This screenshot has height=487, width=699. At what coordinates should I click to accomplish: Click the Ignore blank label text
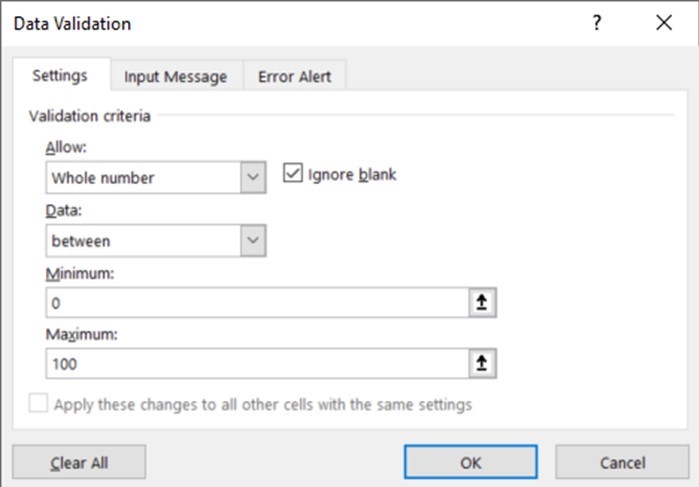352,174
